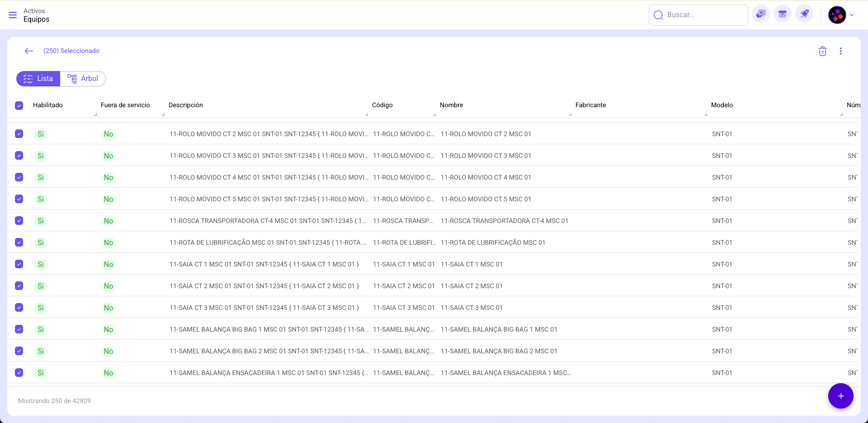This screenshot has width=868, height=423.
Task: Delete selected items with trash icon
Action: [x=822, y=51]
